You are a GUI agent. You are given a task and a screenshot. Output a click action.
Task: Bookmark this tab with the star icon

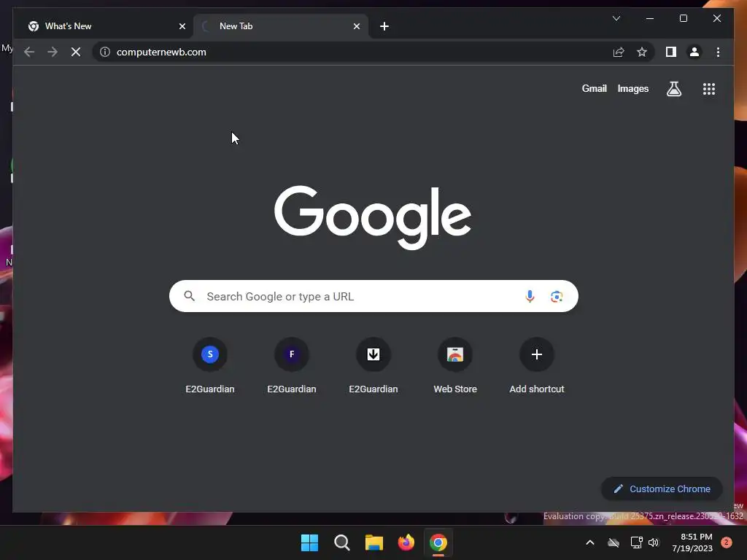click(x=642, y=52)
